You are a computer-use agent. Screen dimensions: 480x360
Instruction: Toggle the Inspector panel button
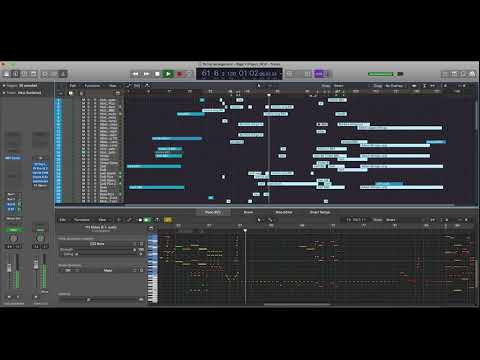(x=16, y=74)
